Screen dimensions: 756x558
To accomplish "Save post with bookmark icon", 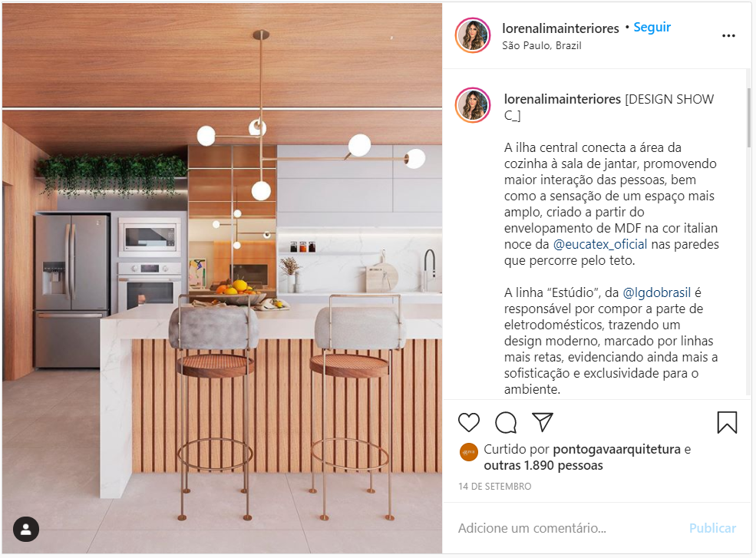I will click(x=727, y=422).
